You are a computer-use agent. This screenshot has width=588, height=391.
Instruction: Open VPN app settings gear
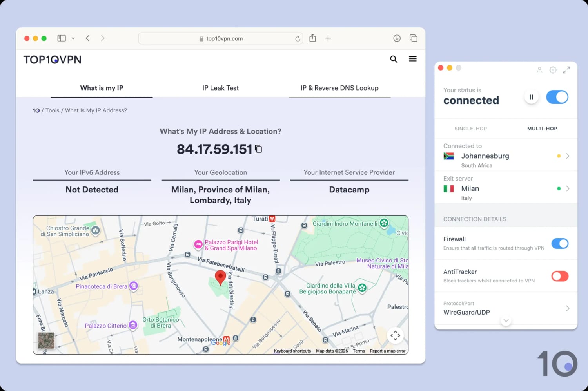(553, 70)
